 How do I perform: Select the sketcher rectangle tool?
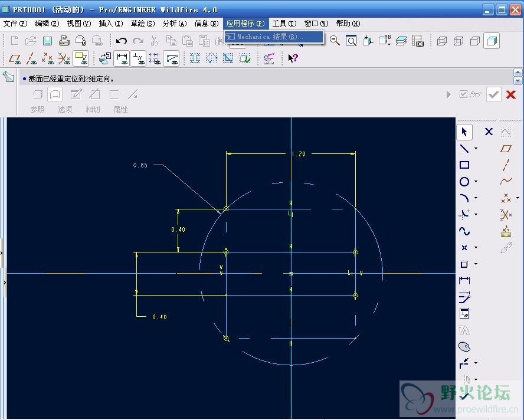(464, 165)
